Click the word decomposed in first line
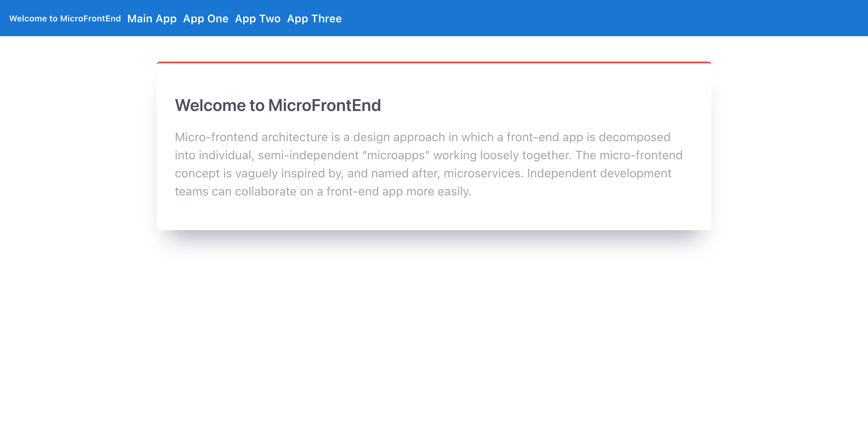 click(634, 137)
